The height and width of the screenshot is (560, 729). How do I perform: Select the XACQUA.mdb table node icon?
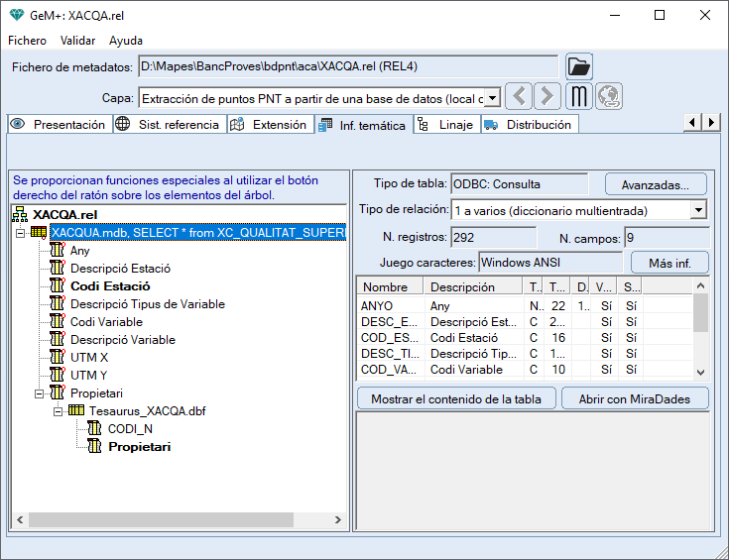39,233
